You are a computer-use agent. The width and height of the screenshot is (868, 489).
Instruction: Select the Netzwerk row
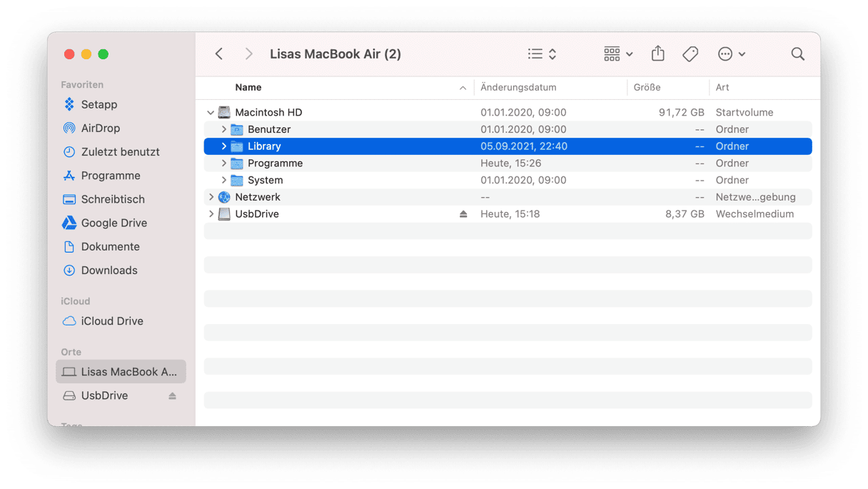(508, 197)
